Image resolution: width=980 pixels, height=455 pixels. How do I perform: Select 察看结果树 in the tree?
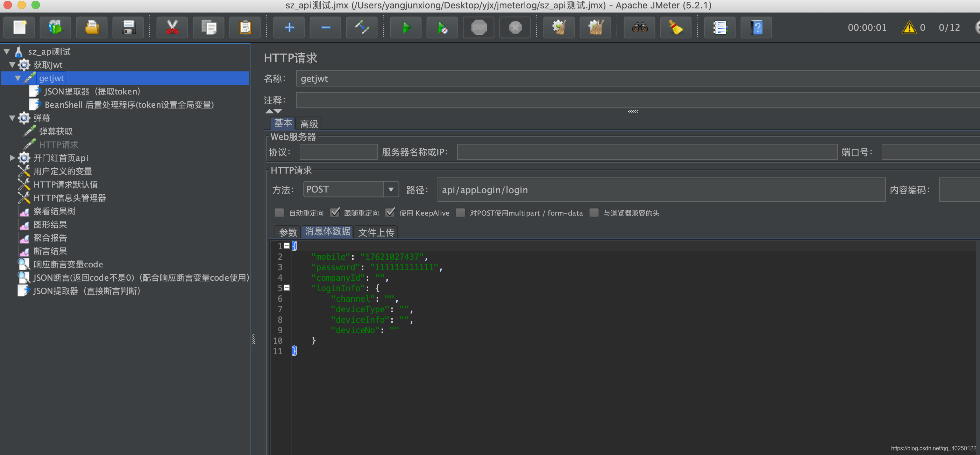pyautogui.click(x=54, y=211)
